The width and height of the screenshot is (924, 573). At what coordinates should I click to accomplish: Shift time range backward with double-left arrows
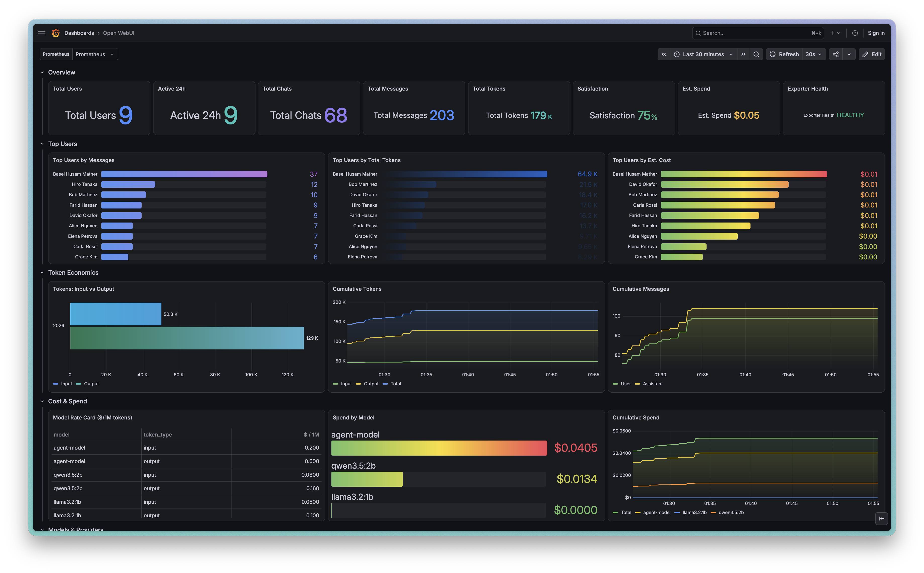tap(664, 54)
